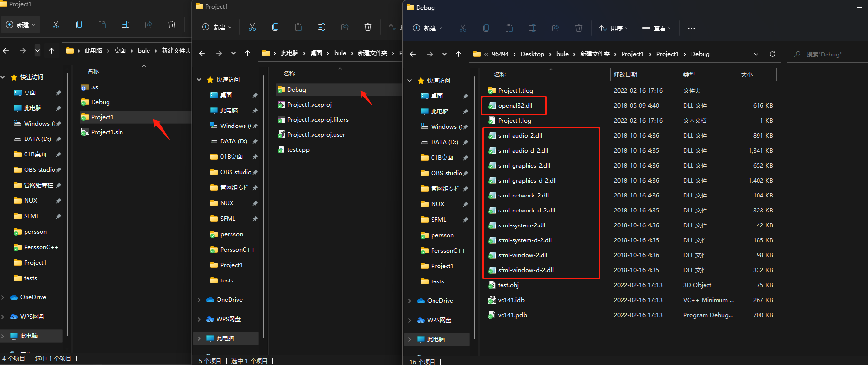
Task: Open recent locations dropdown in middle window
Action: 233,53
